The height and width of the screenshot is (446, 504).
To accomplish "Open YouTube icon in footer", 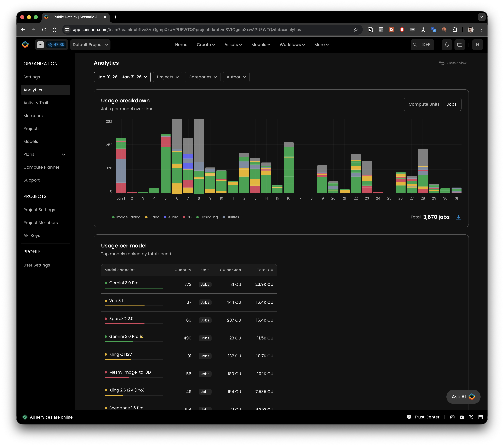I will (462, 417).
